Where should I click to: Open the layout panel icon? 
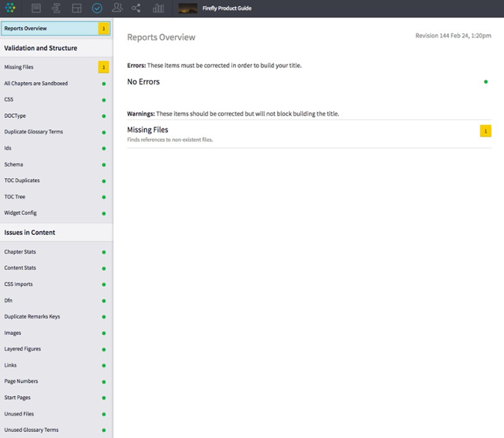point(76,8)
